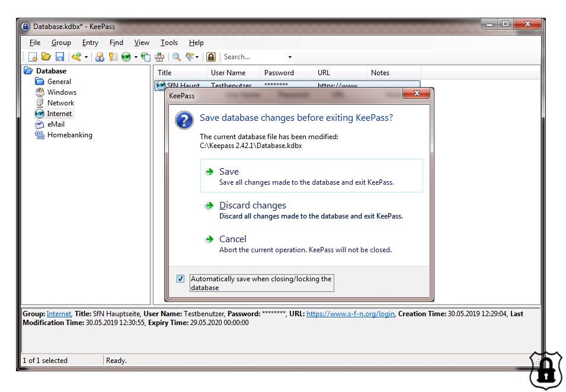Sort entries by Title column header

(x=180, y=72)
